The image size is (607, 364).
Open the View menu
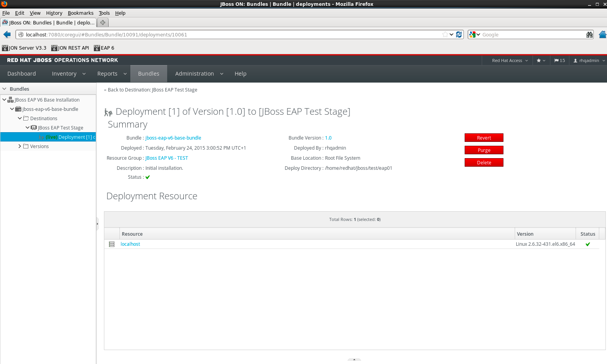35,13
